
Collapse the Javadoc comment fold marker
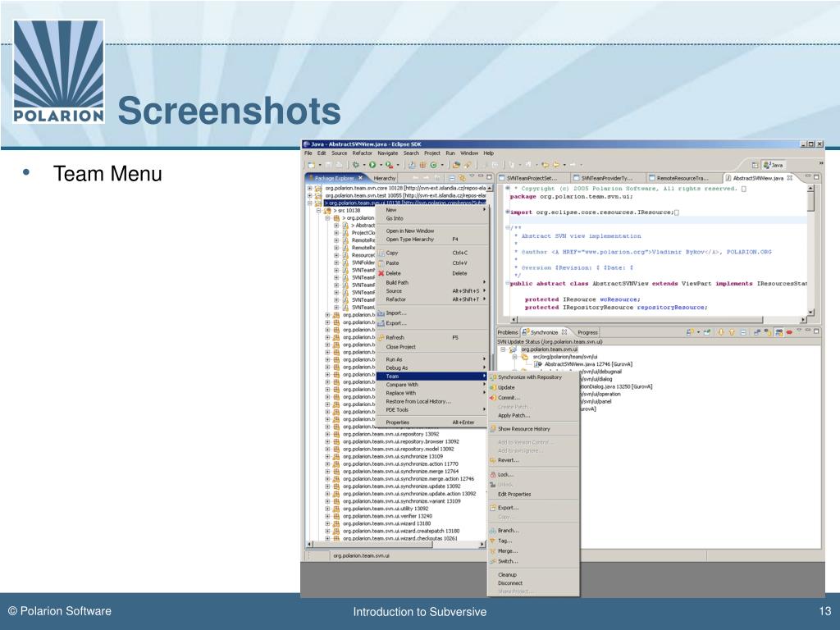[x=507, y=228]
